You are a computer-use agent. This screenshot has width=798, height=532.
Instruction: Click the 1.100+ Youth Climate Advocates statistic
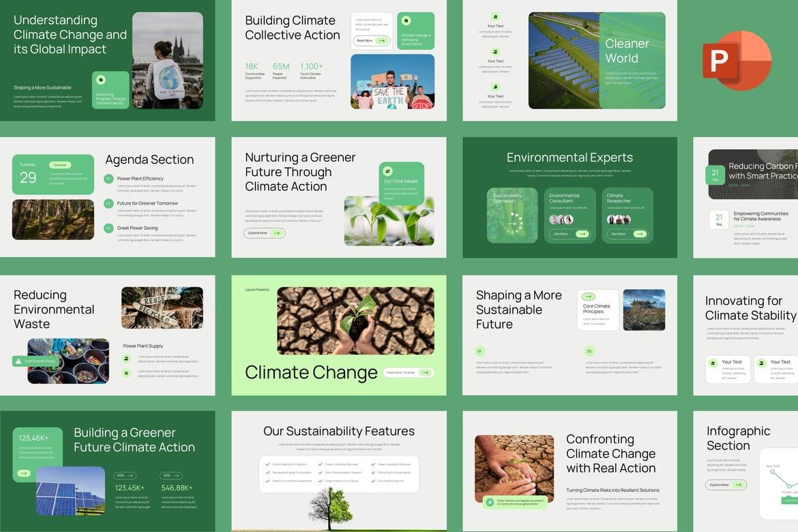tap(312, 71)
